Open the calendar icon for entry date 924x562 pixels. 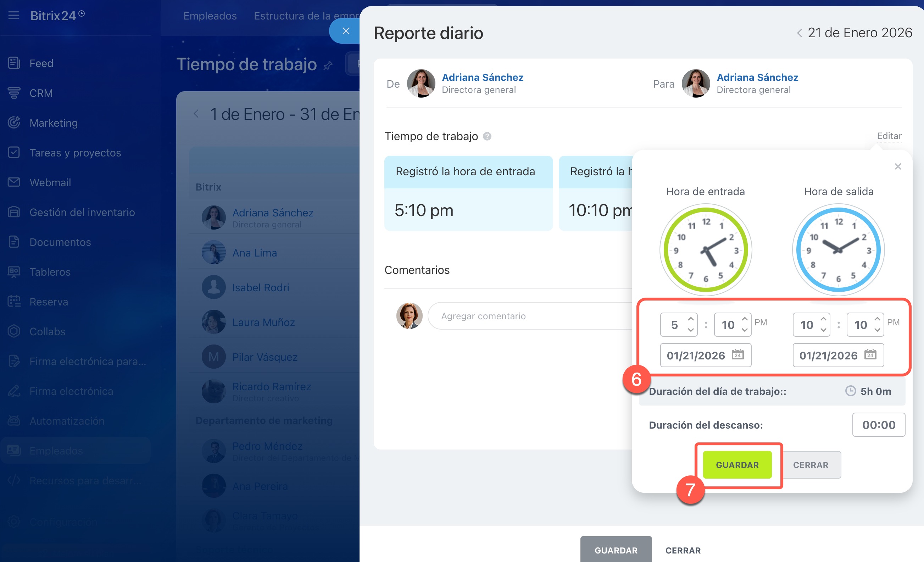pos(737,354)
